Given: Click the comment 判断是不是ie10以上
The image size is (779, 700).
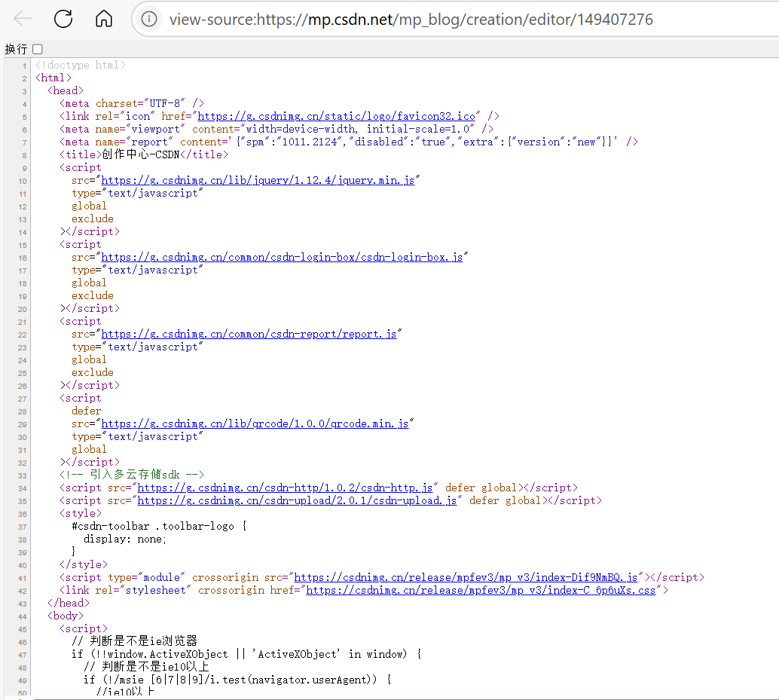Looking at the screenshot, I should pos(147,667).
